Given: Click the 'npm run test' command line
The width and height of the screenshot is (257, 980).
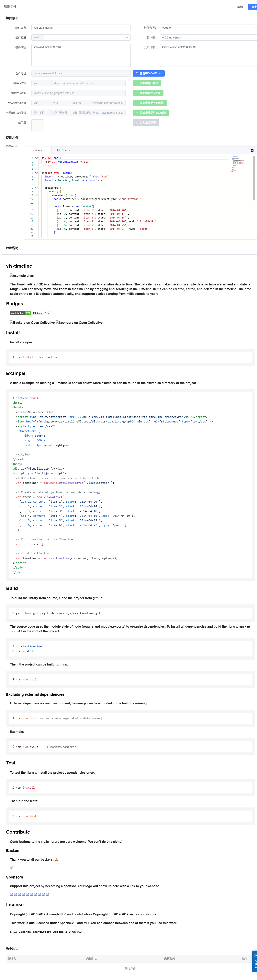Looking at the screenshot, I should [x=24, y=816].
